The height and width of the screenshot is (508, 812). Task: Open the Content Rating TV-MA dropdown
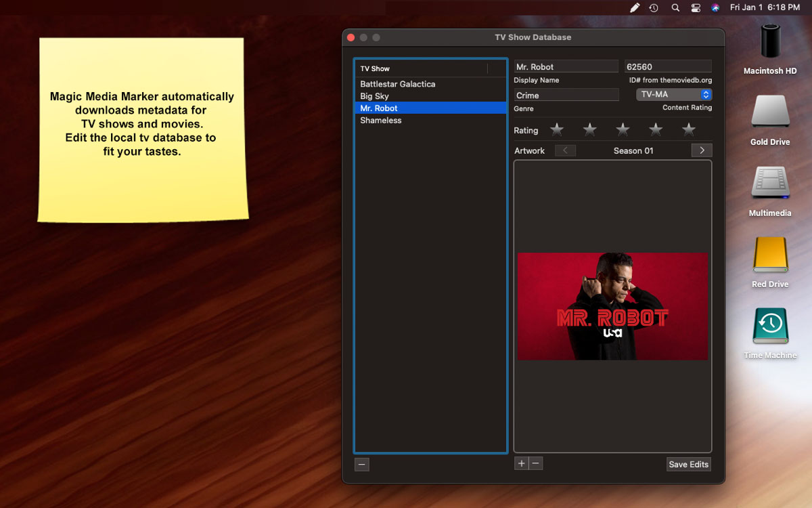tap(674, 95)
